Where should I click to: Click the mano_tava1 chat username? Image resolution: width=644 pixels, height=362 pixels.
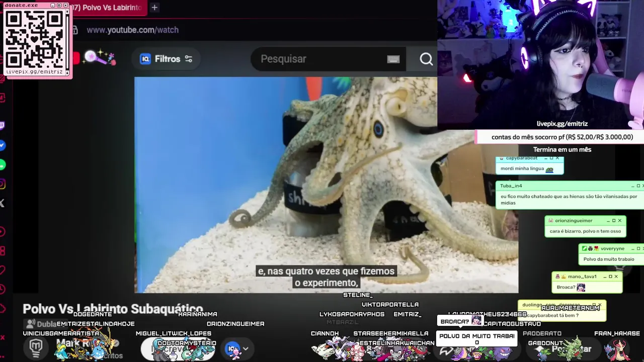pos(582,277)
